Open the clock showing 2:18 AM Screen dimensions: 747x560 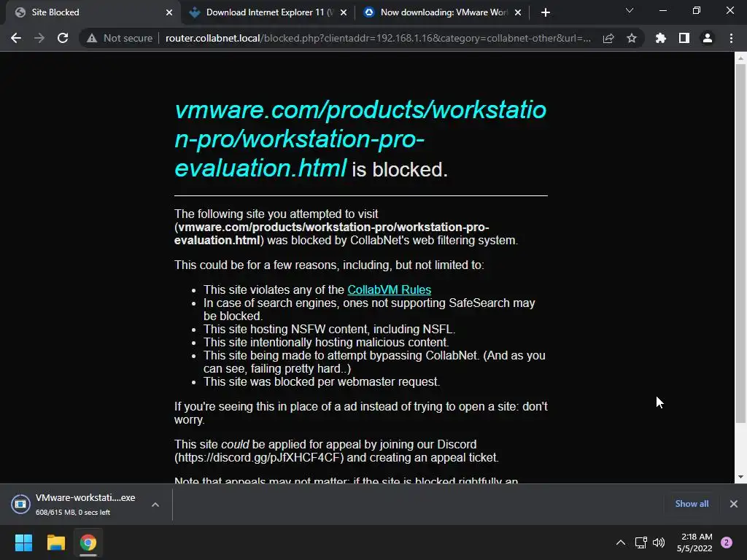tap(694, 542)
